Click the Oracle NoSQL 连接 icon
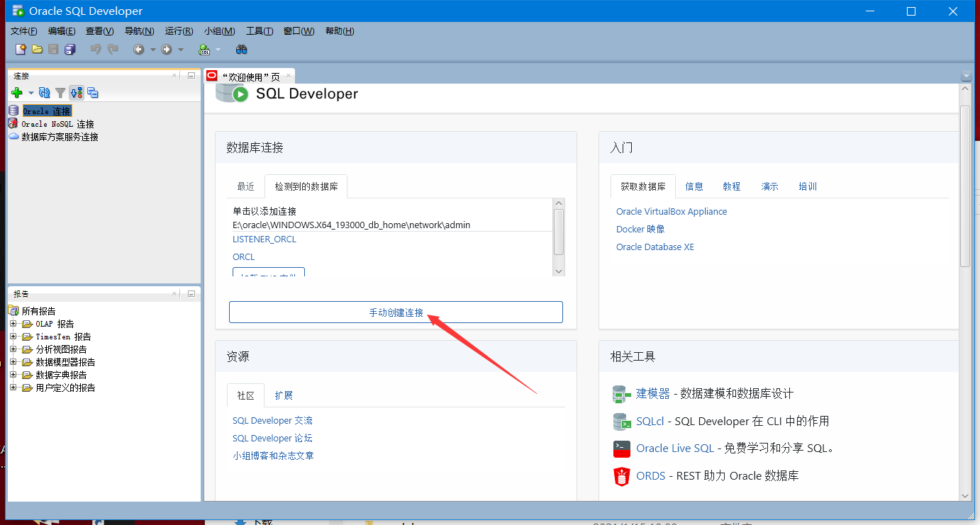Screen dimensions: 980x525 click(x=13, y=124)
